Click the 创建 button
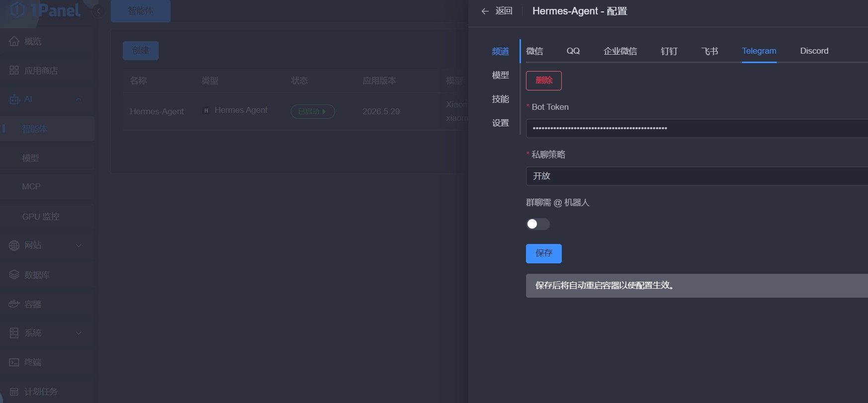868x403 pixels. click(141, 51)
